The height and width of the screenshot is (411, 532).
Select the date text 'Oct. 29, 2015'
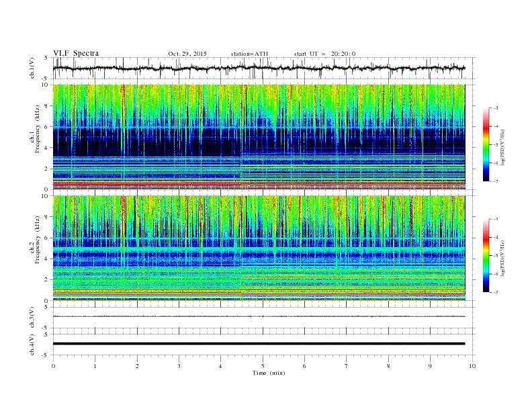pyautogui.click(x=187, y=54)
